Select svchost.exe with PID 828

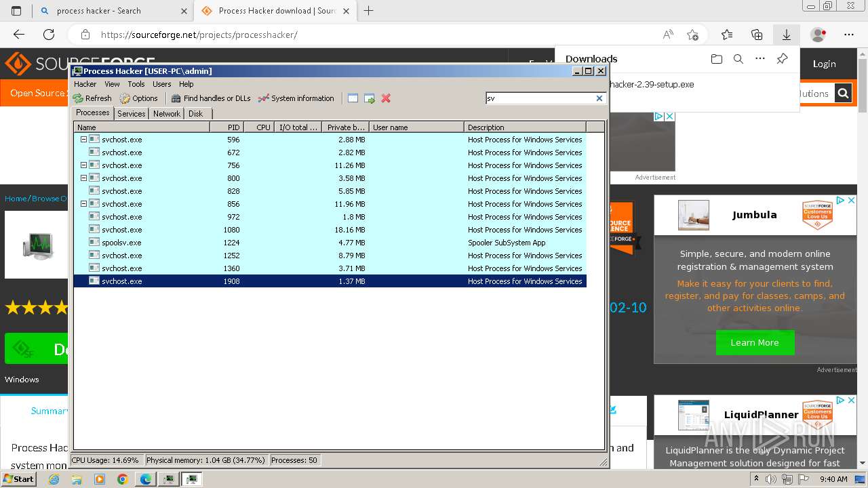tap(330, 191)
